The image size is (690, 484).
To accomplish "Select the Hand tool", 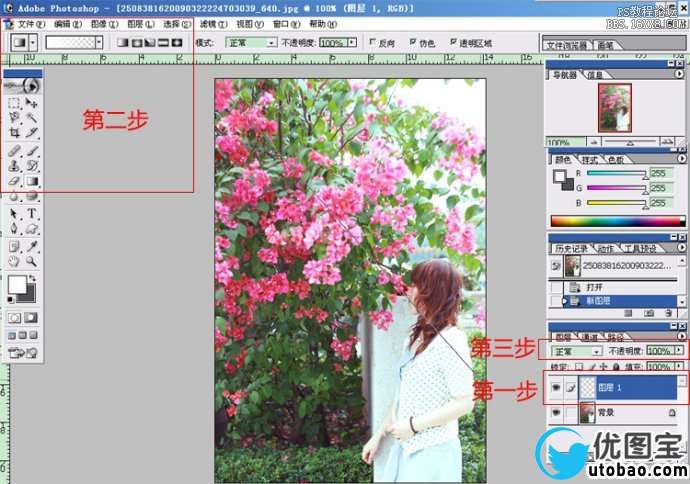I will (14, 261).
